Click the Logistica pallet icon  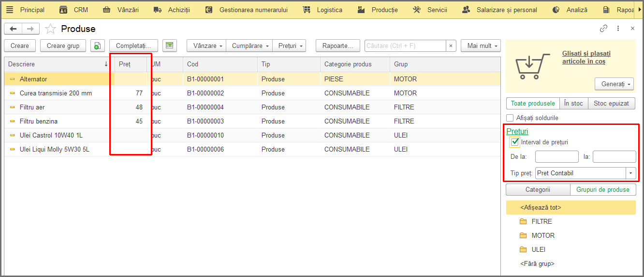coord(307,10)
